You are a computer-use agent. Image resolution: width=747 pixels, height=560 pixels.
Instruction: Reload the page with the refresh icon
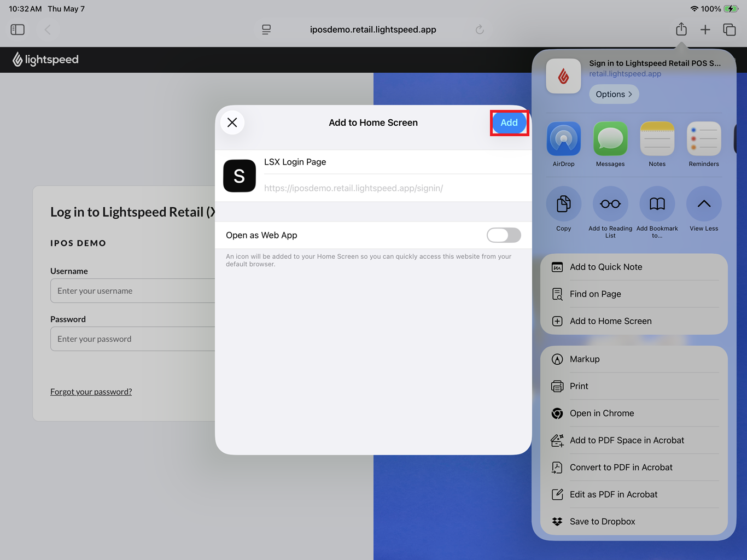coord(480,30)
